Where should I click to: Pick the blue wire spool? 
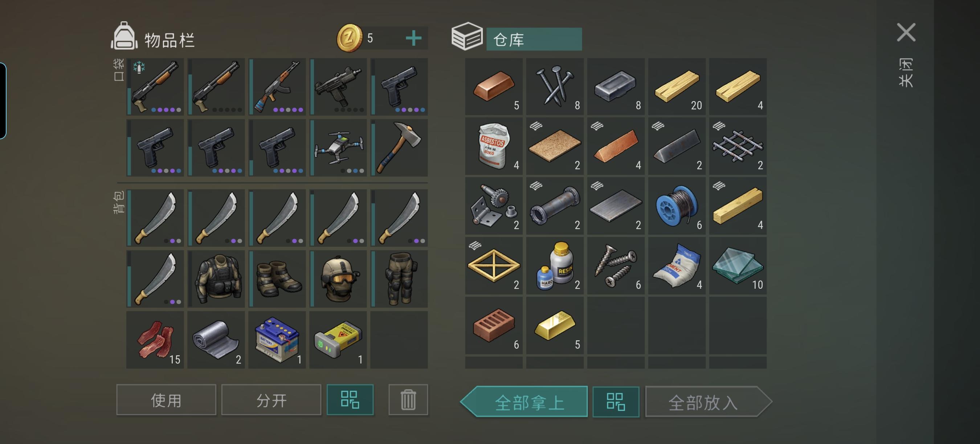click(x=677, y=206)
